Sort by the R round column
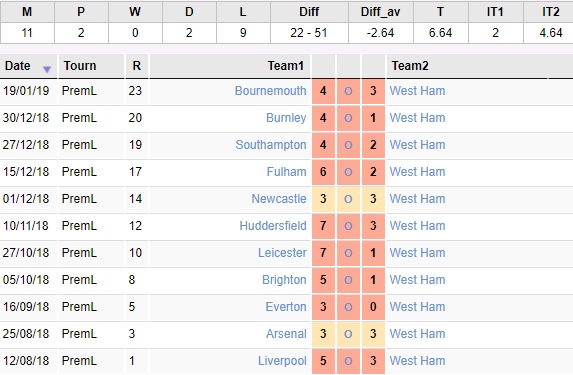 [137, 66]
